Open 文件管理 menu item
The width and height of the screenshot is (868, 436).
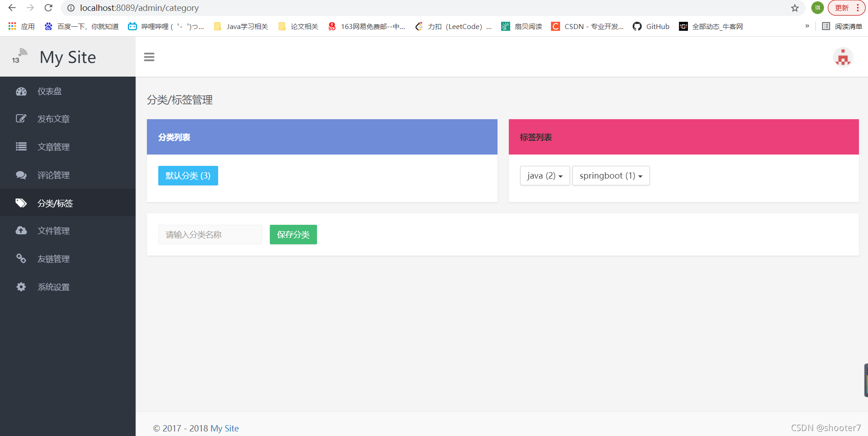(68, 231)
